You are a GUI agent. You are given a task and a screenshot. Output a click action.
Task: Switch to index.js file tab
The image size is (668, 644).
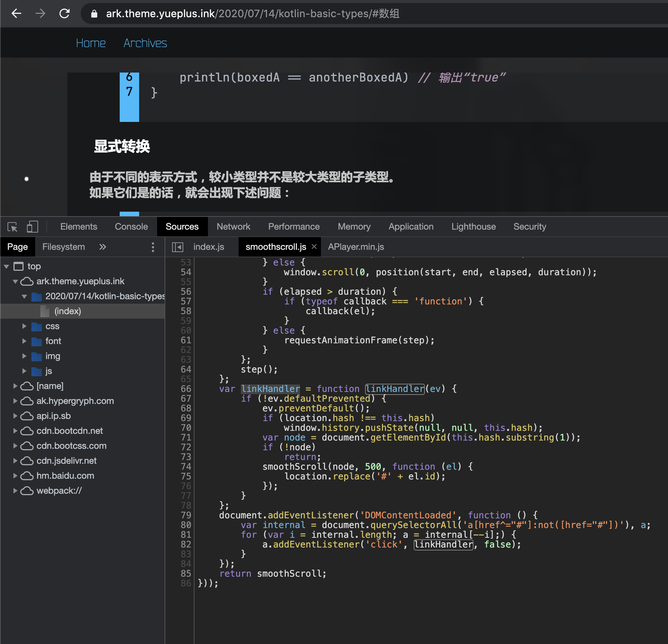(x=209, y=247)
